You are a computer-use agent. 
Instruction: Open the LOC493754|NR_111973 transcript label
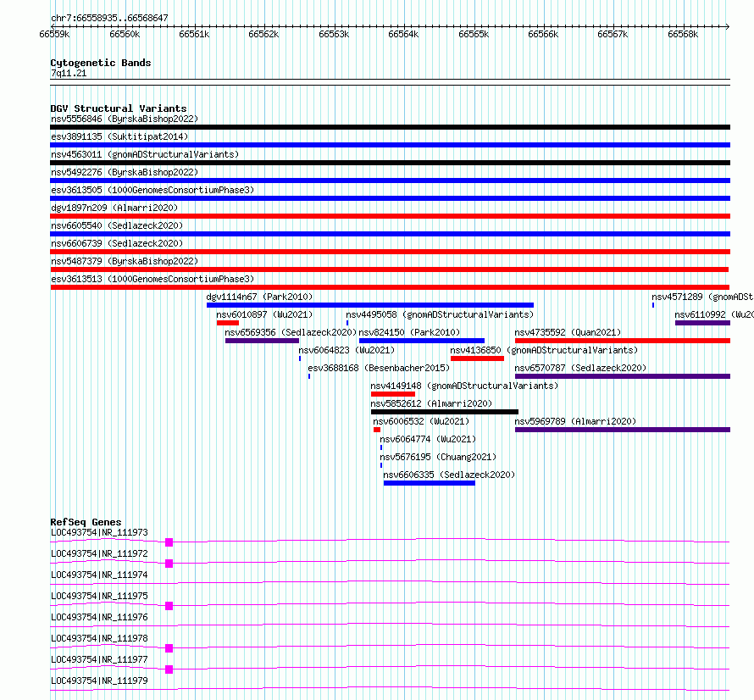click(x=99, y=532)
